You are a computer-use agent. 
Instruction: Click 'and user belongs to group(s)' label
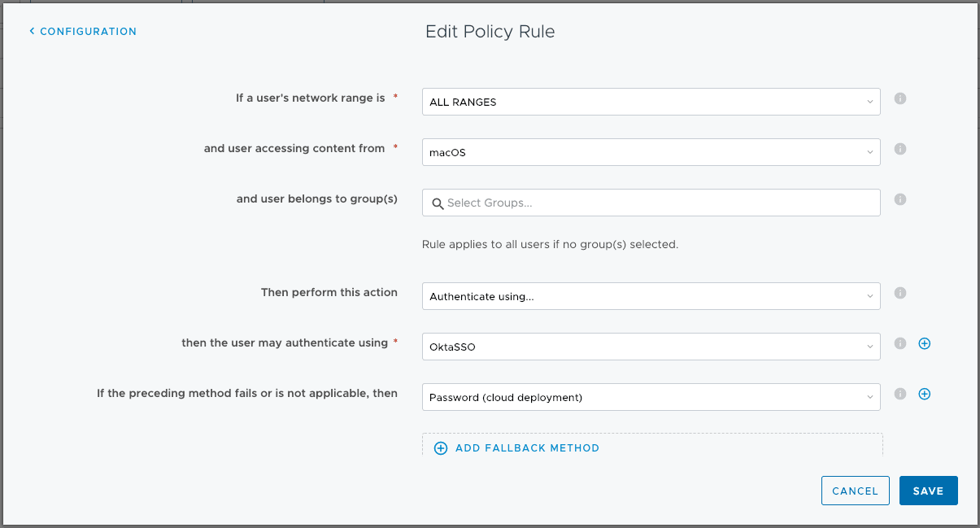[317, 199]
